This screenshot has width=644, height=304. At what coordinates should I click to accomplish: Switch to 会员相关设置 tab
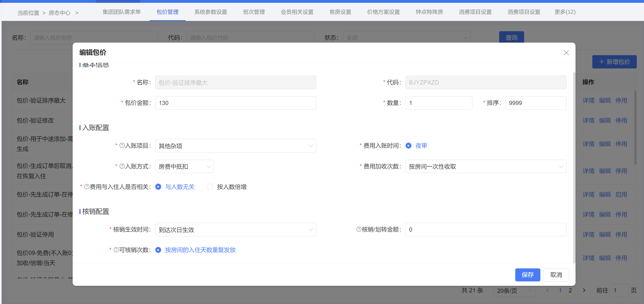point(297,12)
